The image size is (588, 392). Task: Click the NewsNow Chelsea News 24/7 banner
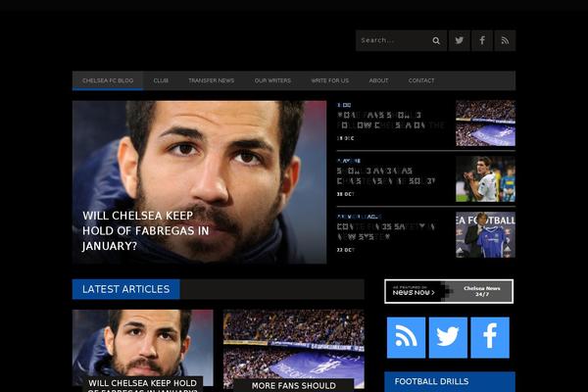(x=449, y=291)
